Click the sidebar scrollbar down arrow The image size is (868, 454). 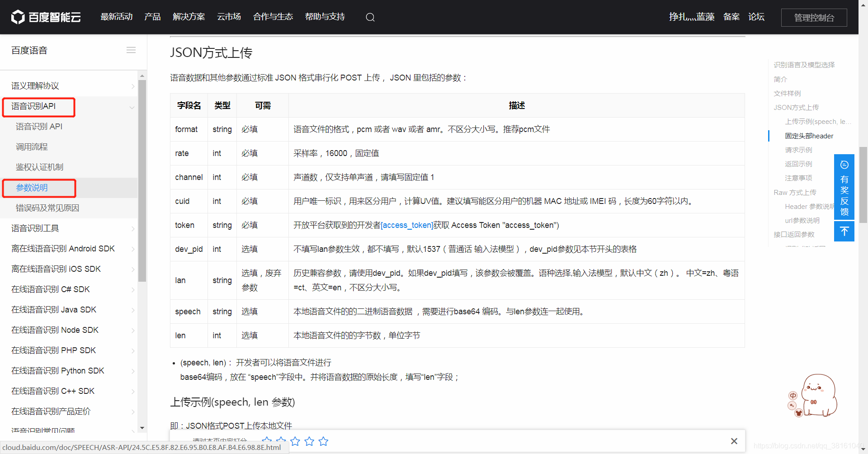click(142, 428)
